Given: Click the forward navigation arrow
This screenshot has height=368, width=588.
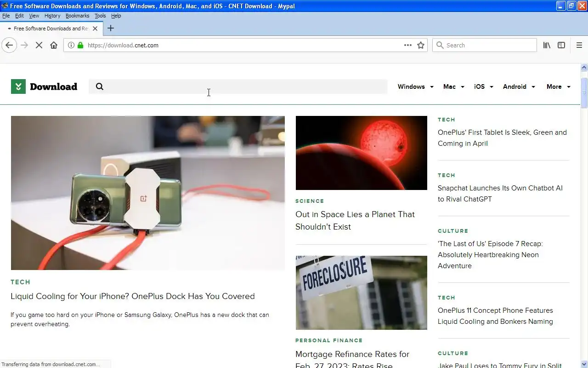Looking at the screenshot, I should (x=24, y=45).
